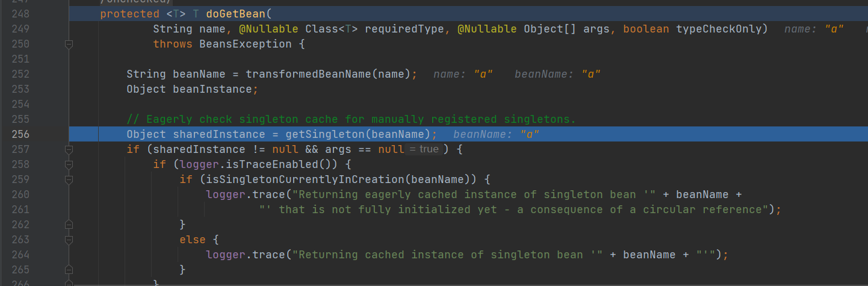Click the fold end marker on line 265
The width and height of the screenshot is (868, 286).
(69, 269)
